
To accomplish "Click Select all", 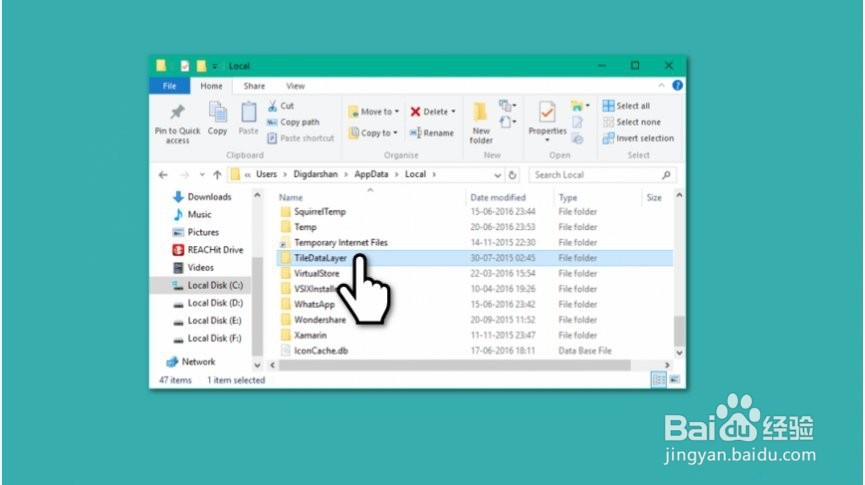I will point(626,106).
